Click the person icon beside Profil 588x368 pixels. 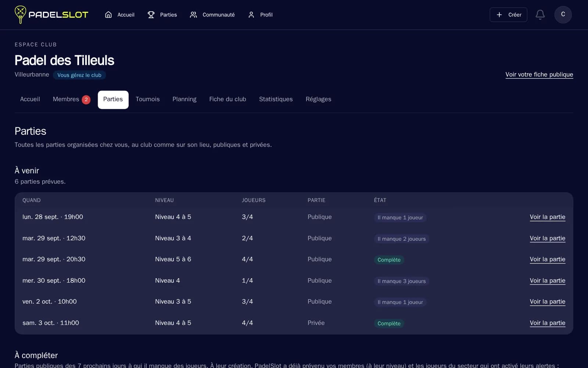[251, 15]
